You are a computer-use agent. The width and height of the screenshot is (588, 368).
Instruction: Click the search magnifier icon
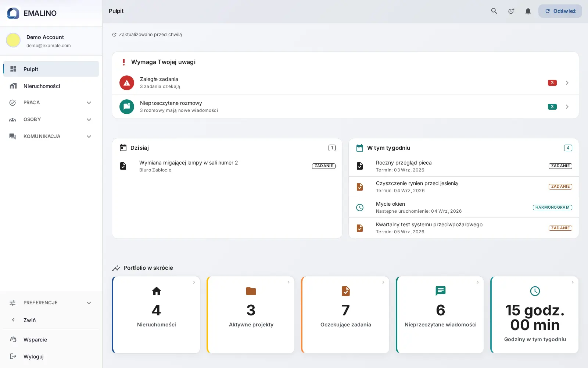[x=494, y=11]
